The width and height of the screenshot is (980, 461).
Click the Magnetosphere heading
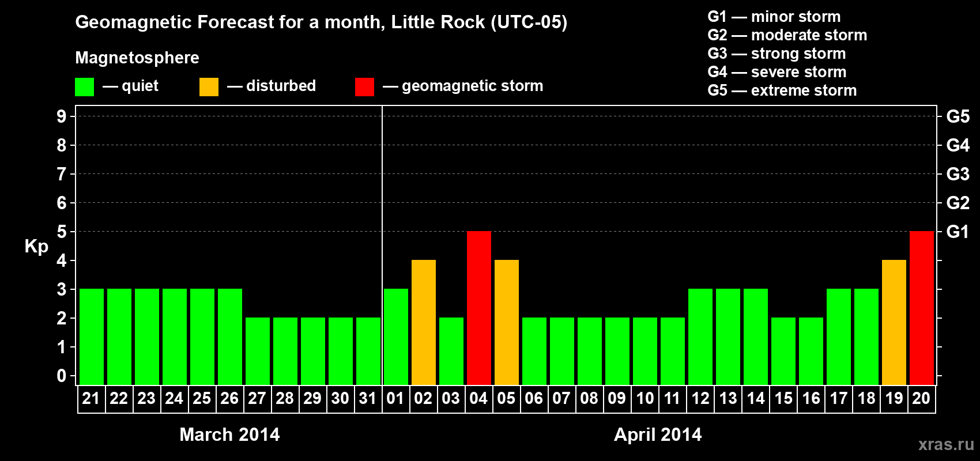pos(137,58)
